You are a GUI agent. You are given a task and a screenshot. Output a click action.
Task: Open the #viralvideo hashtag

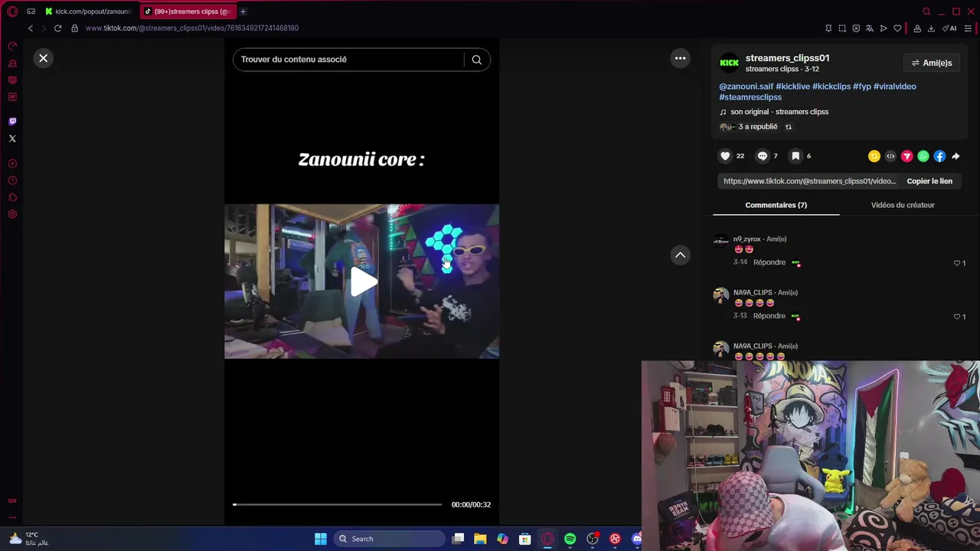[895, 86]
